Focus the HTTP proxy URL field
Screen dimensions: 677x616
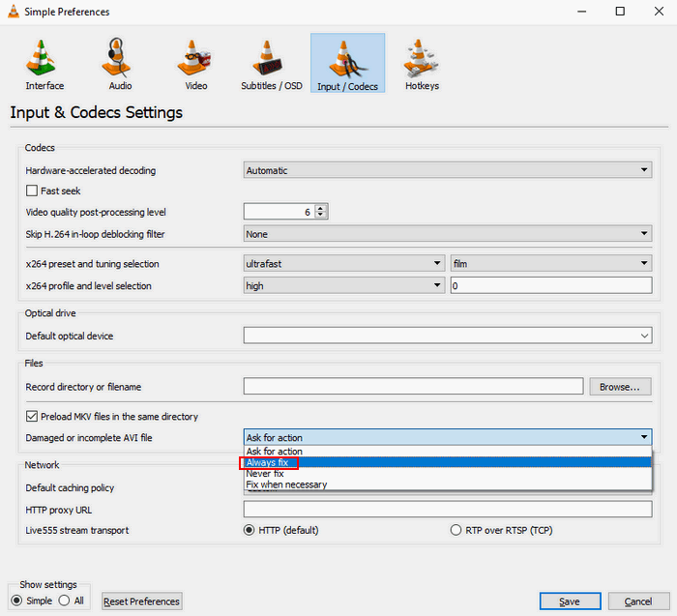point(448,509)
